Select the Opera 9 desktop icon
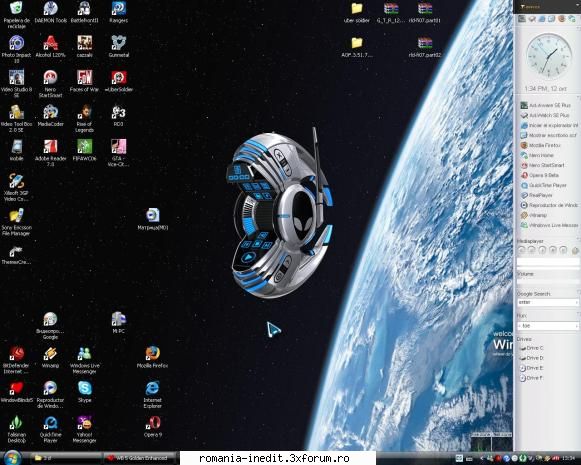 152,426
